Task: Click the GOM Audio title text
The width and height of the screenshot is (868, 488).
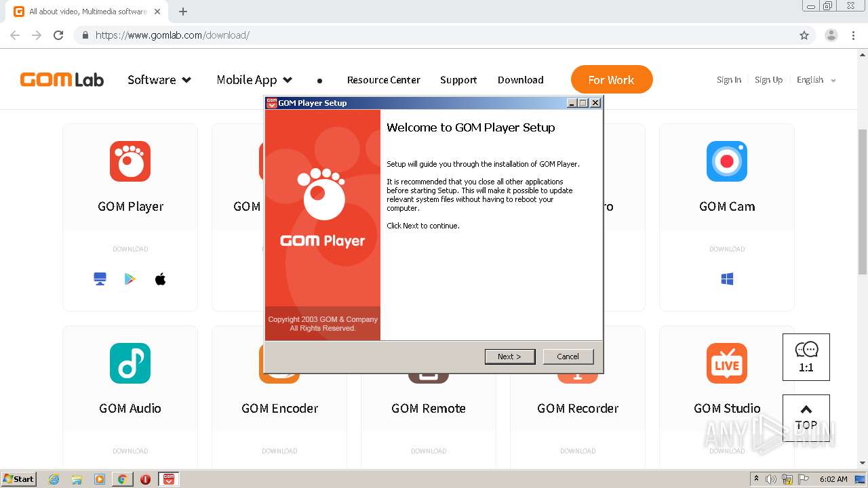Action: (130, 408)
